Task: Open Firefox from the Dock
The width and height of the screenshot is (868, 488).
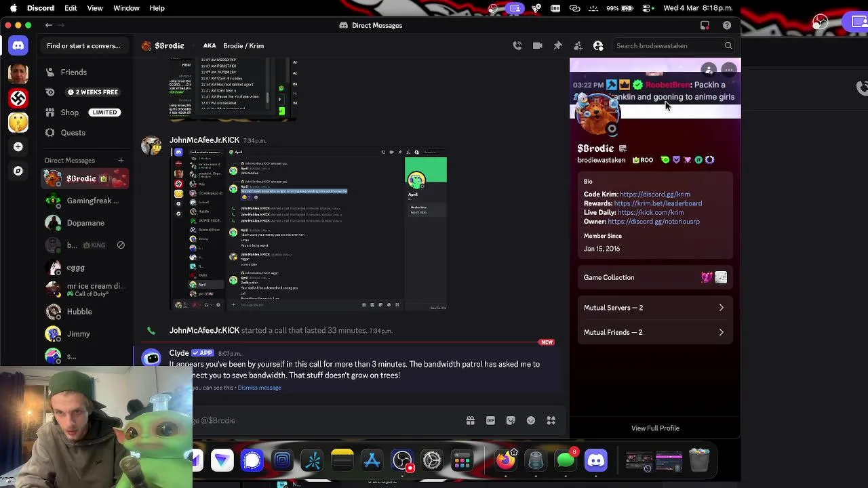Action: (506, 461)
